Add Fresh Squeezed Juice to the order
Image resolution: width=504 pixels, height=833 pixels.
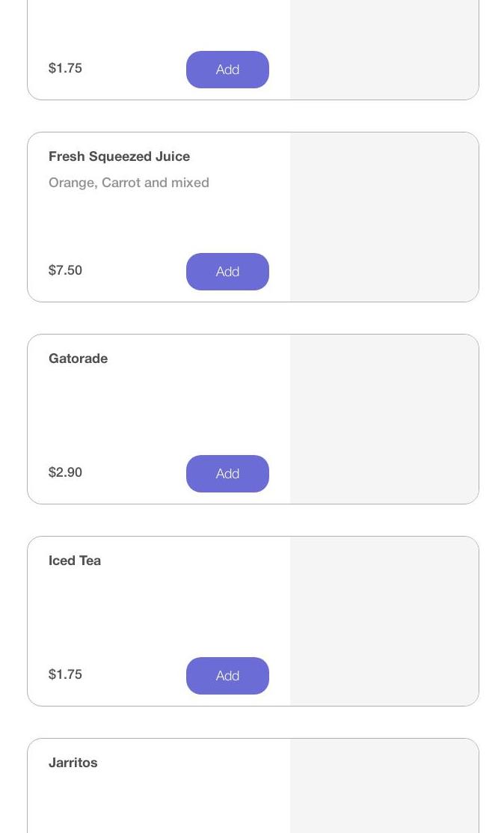click(227, 272)
